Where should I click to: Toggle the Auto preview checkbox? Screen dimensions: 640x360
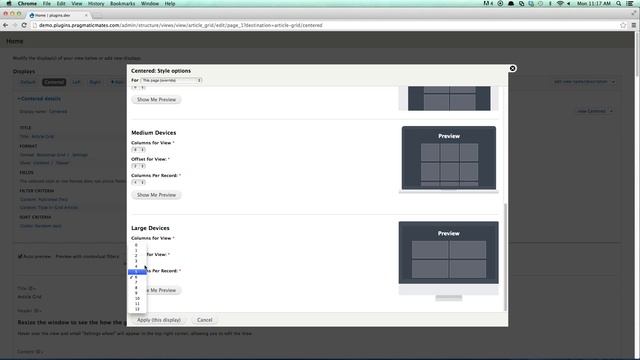[20, 256]
